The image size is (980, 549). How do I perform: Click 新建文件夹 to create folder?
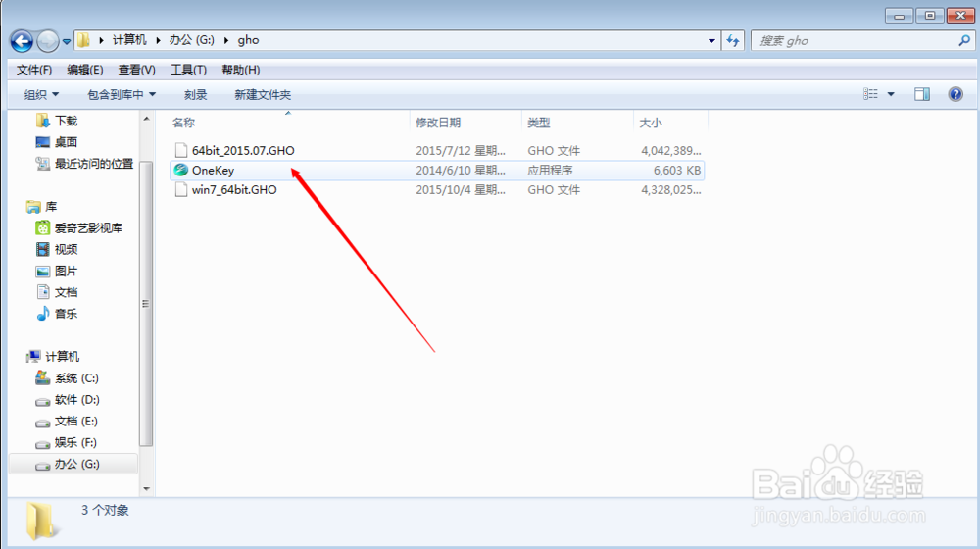(x=263, y=94)
